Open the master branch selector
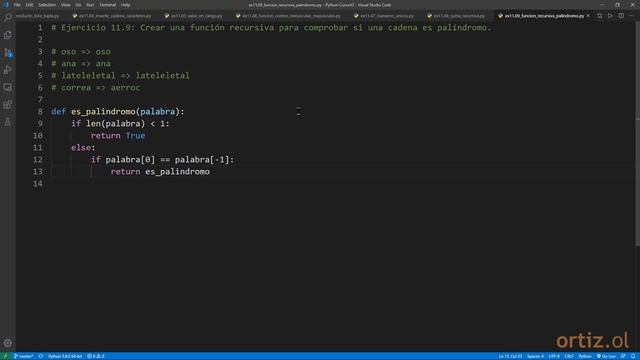This screenshot has height=360, width=640. (x=24, y=356)
